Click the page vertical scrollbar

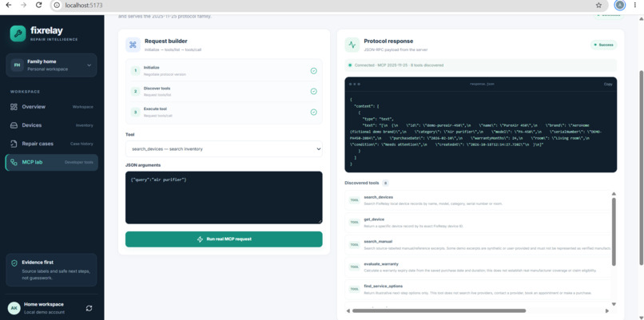[x=641, y=168]
